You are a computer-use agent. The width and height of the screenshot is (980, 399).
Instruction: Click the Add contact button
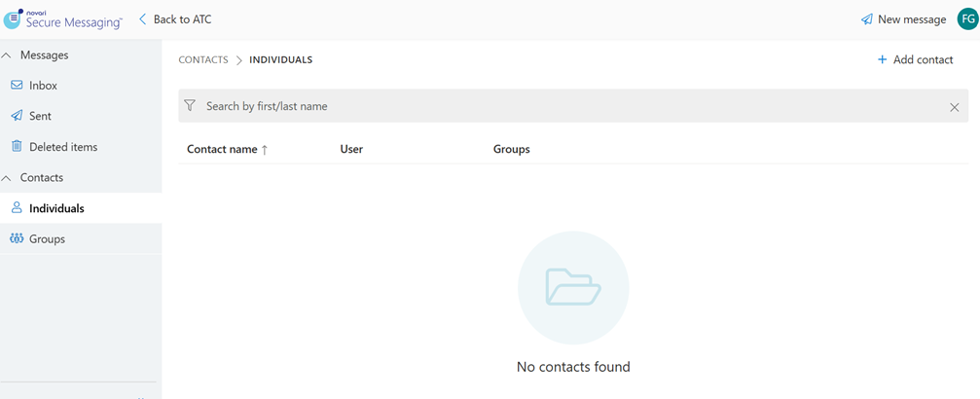pyautogui.click(x=915, y=60)
